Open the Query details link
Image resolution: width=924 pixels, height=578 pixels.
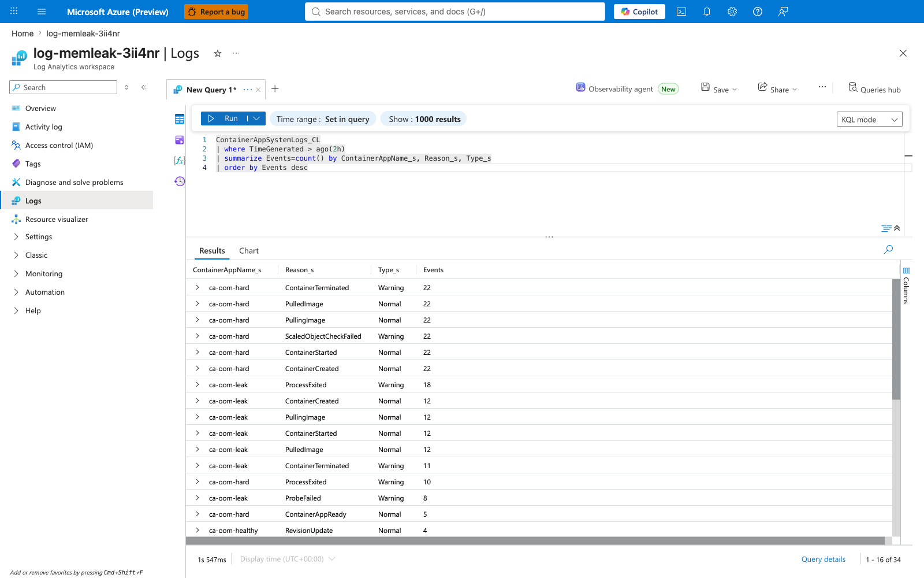[x=823, y=559]
